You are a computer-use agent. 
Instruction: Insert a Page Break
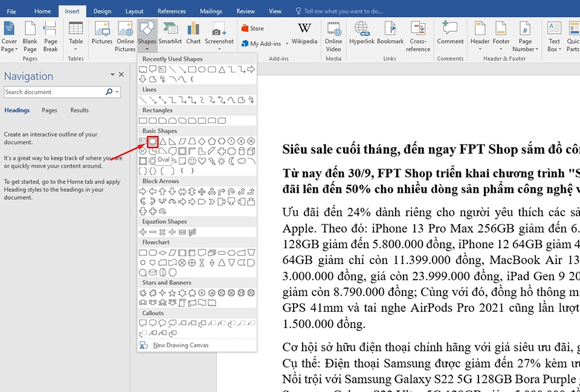click(x=50, y=36)
